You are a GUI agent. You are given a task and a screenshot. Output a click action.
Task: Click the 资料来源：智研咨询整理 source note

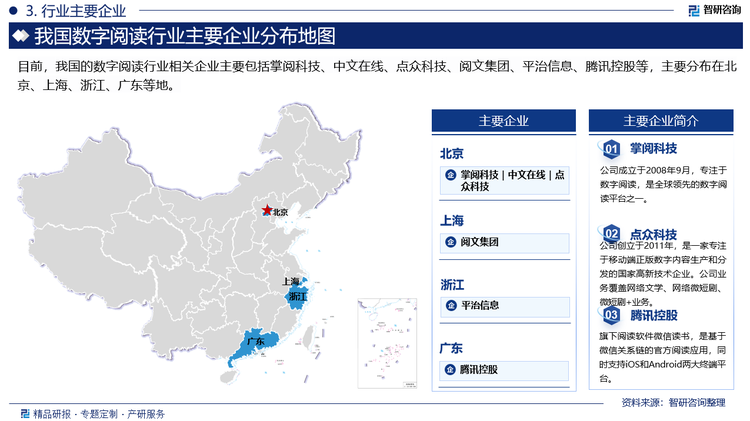pos(673,402)
